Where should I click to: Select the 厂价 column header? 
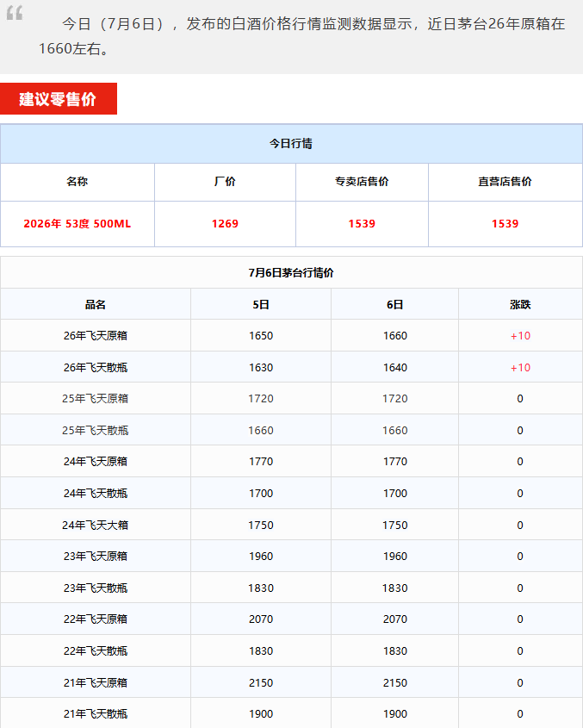pyautogui.click(x=225, y=182)
